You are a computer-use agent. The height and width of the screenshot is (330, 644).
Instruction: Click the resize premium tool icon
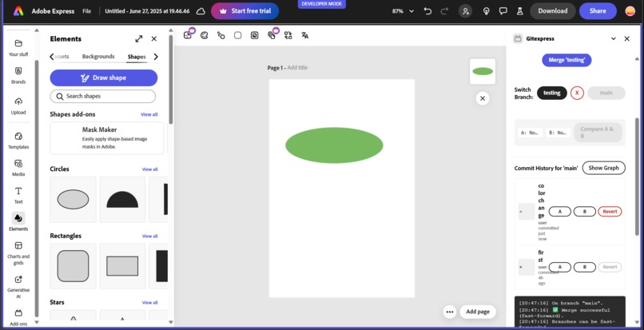[188, 35]
